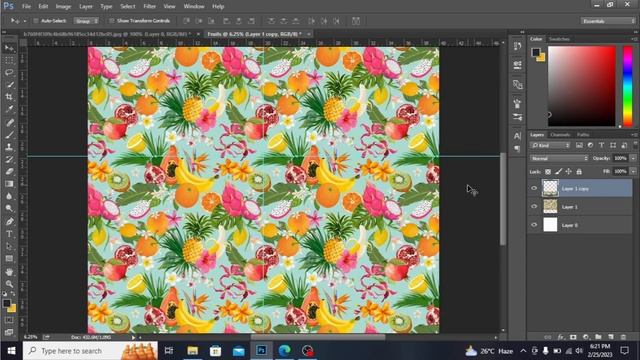The width and height of the screenshot is (640, 360).
Task: Open the Color panel flyout menu
Action: click(634, 39)
